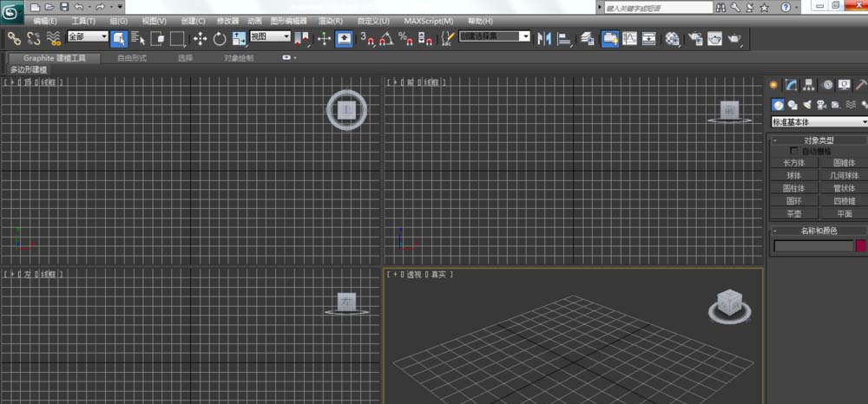Switch to the Modify panel tab
868x404 pixels.
pos(791,85)
